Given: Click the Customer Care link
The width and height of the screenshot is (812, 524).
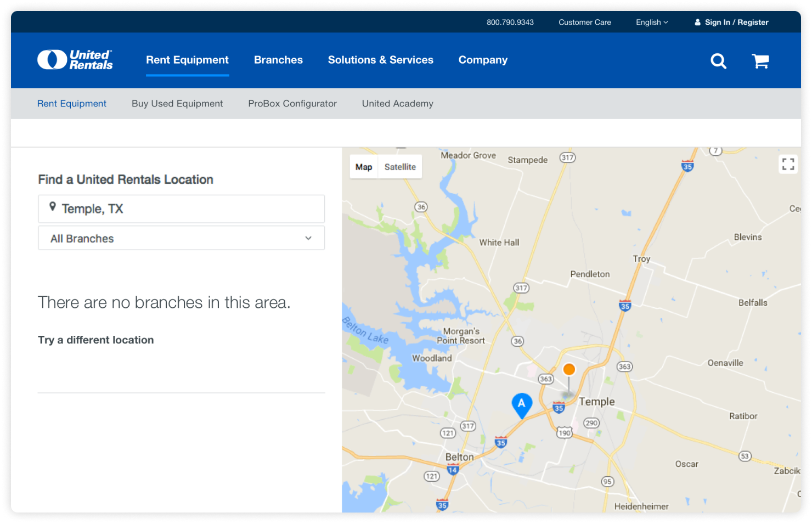Looking at the screenshot, I should [x=584, y=22].
